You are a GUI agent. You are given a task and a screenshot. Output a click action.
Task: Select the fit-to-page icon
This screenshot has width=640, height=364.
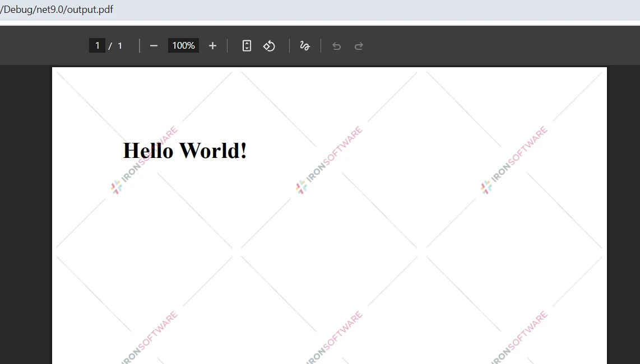pyautogui.click(x=247, y=45)
